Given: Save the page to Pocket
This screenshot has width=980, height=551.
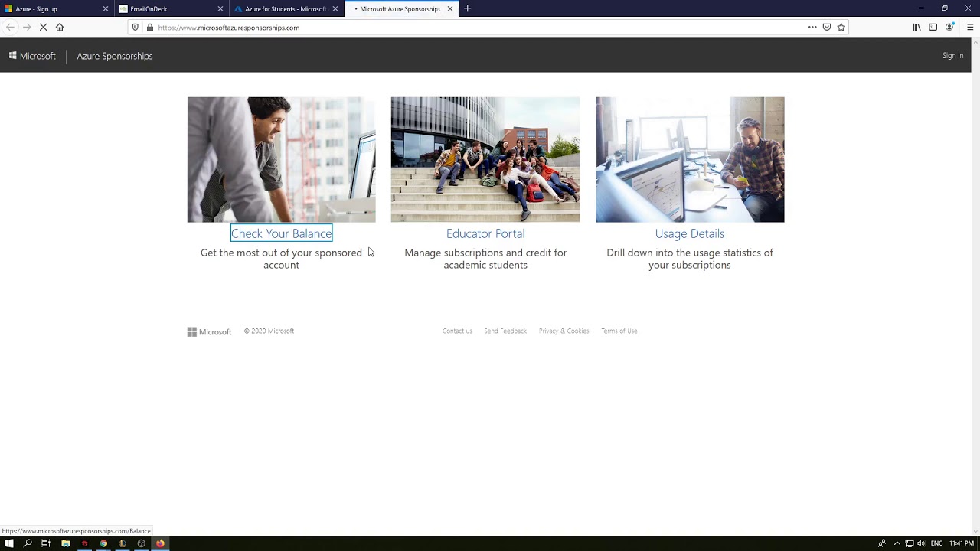Looking at the screenshot, I should point(827,28).
